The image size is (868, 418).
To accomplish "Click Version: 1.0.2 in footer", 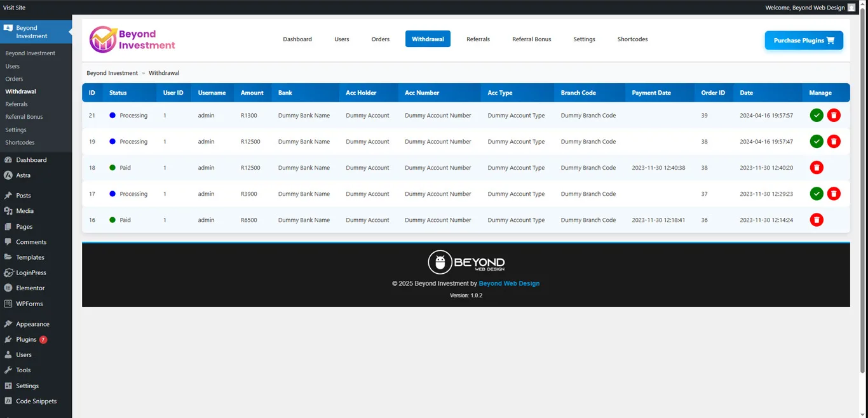I will pyautogui.click(x=466, y=295).
